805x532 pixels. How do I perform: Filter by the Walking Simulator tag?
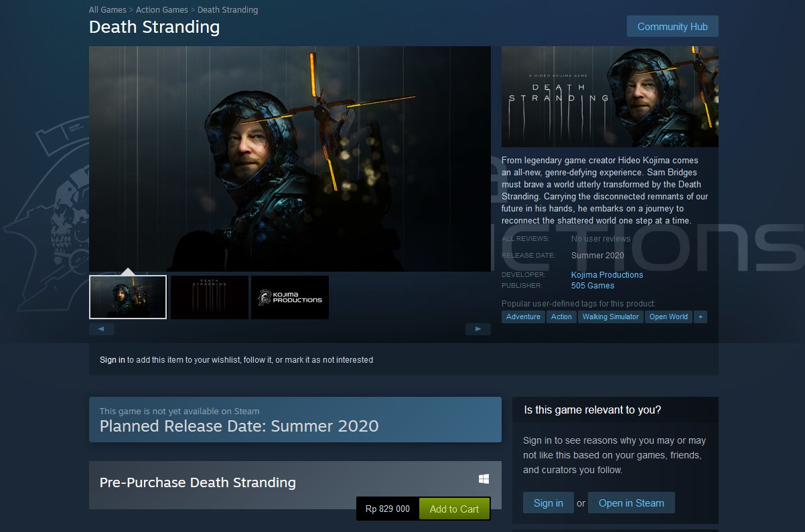(611, 317)
